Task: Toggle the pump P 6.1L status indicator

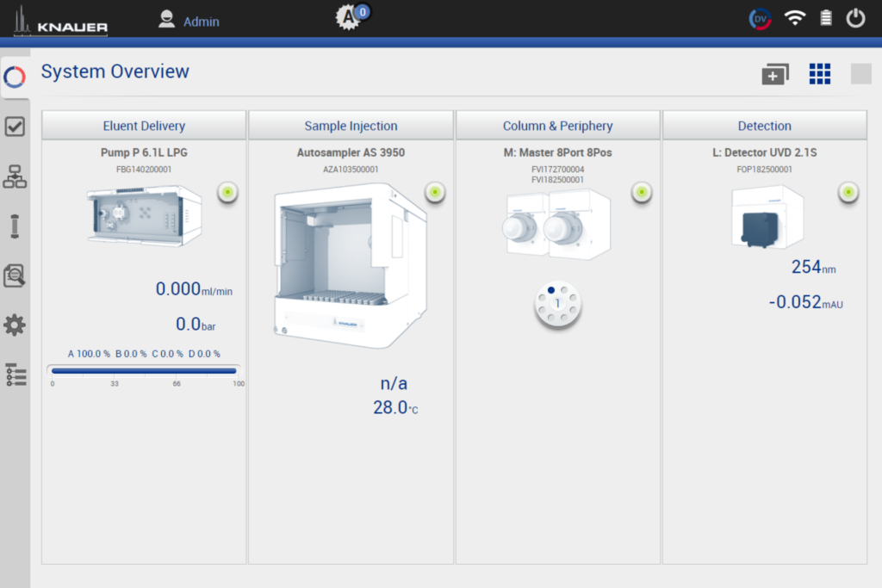Action: click(x=227, y=192)
